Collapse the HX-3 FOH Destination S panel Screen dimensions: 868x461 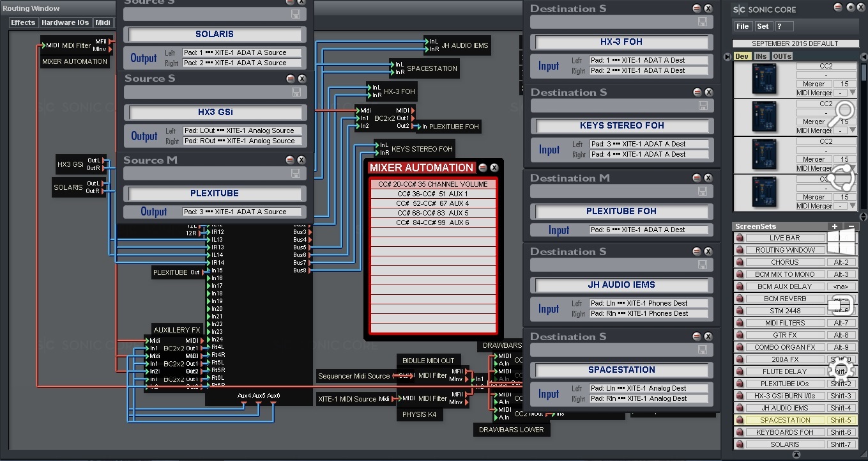(697, 8)
